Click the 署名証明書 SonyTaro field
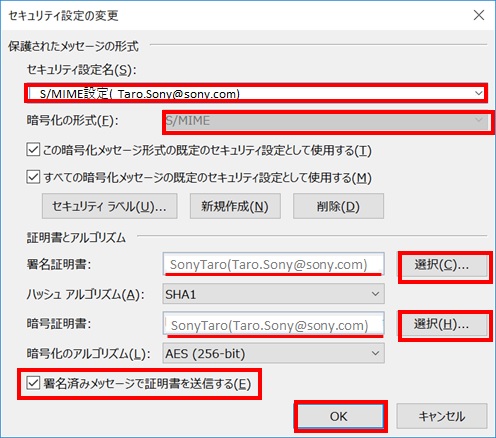Image resolution: width=496 pixels, height=438 pixels. (x=273, y=264)
